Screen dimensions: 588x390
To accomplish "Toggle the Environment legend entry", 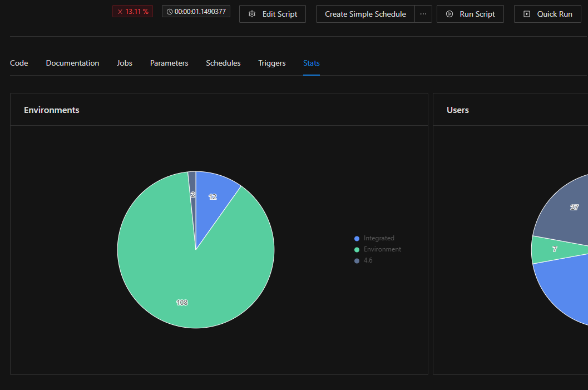I will click(x=382, y=249).
